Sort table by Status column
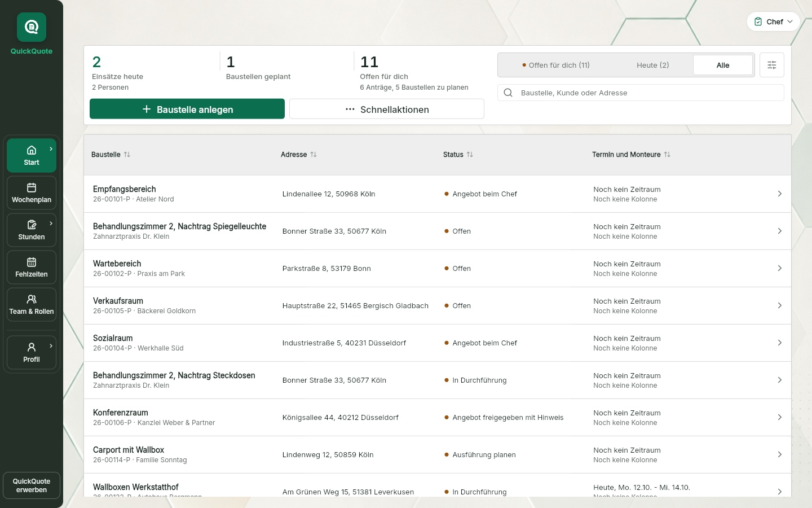Screen dimensions: 812x508 458,155
